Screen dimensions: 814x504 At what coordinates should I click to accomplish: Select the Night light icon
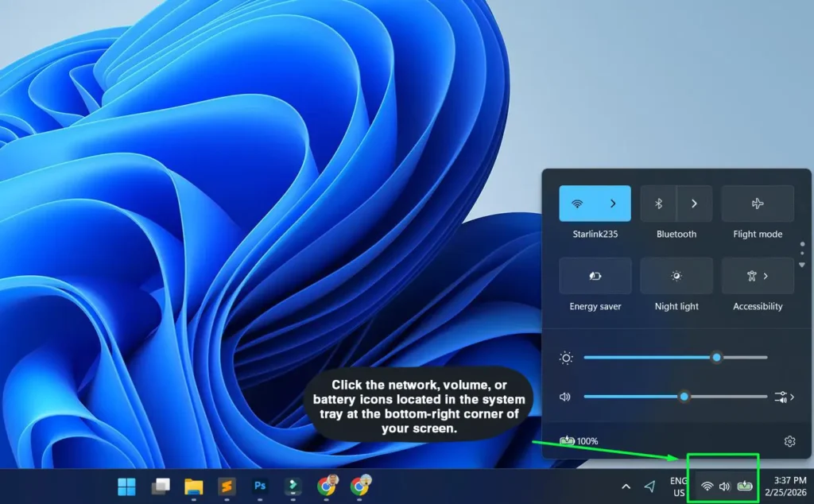[x=676, y=275]
